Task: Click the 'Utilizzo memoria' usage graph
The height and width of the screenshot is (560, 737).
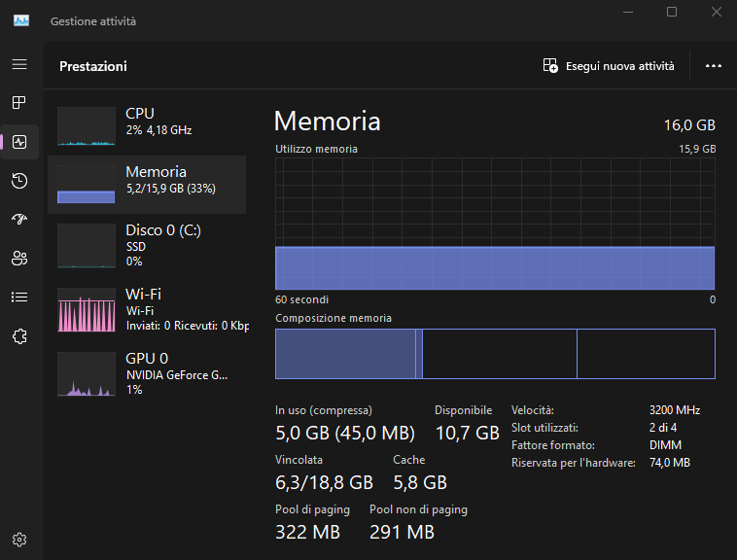Action: pos(495,224)
